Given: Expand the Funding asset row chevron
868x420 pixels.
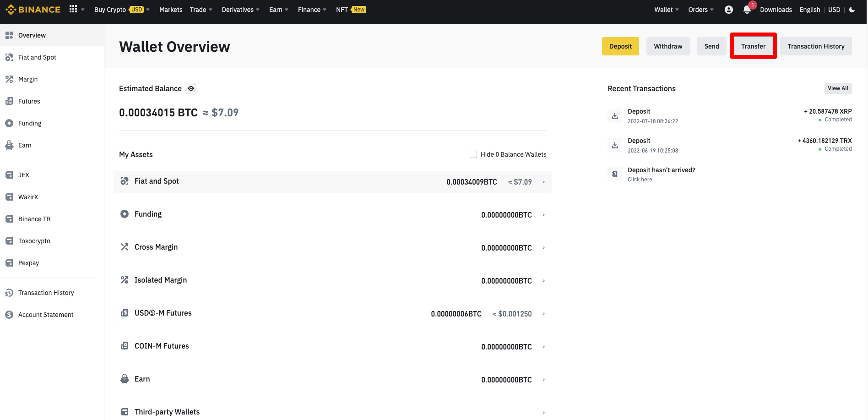Looking at the screenshot, I should [544, 215].
